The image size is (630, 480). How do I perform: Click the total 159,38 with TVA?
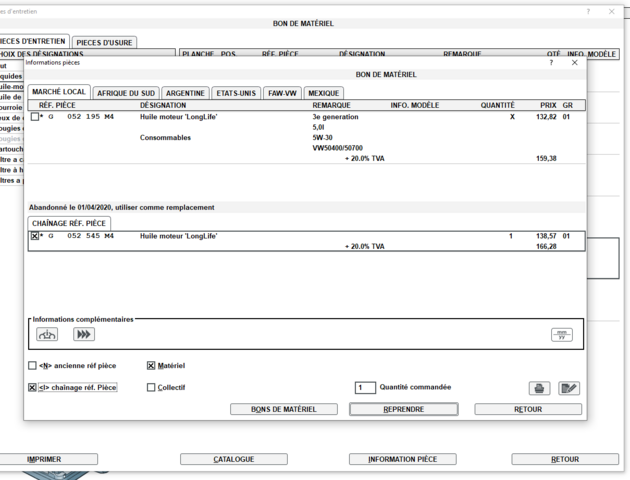pos(546,159)
